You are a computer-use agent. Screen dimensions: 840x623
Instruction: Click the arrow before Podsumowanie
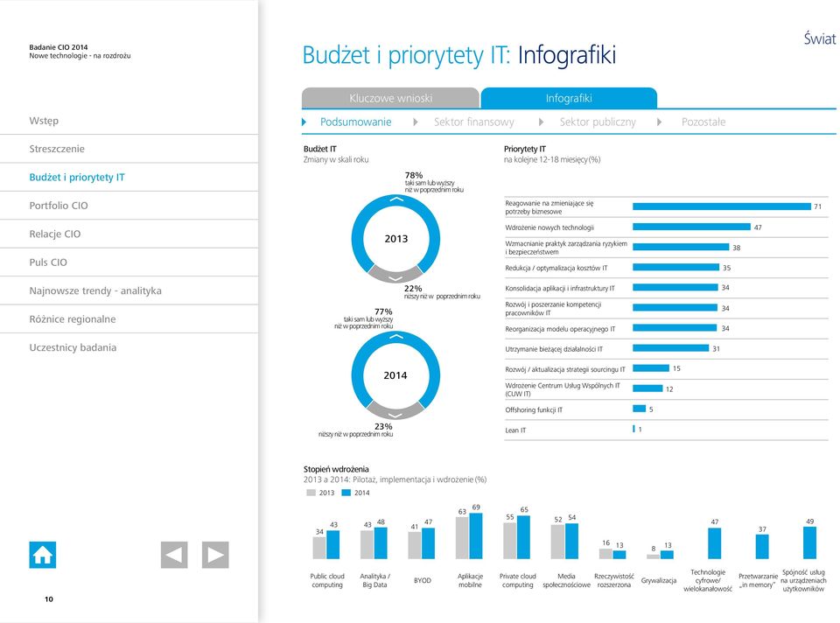click(x=304, y=122)
